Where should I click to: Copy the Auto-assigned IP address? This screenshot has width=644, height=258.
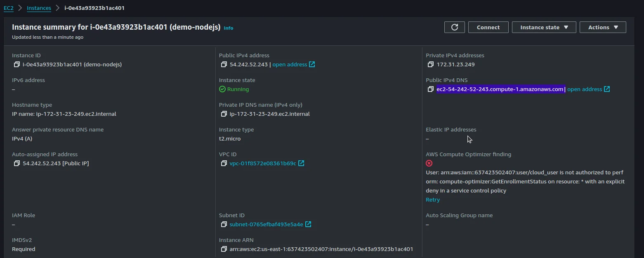coord(17,164)
